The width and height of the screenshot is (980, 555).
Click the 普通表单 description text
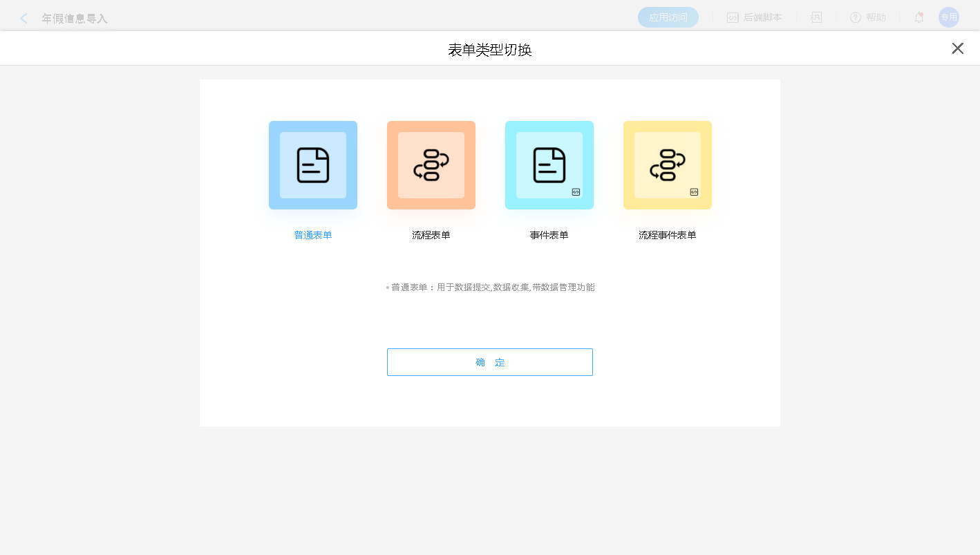492,288
